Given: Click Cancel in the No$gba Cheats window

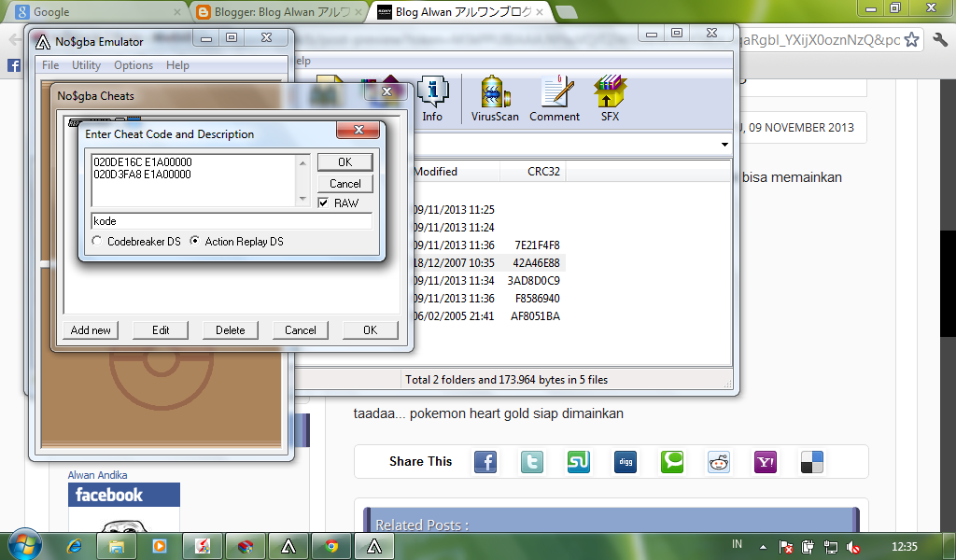Looking at the screenshot, I should 300,330.
